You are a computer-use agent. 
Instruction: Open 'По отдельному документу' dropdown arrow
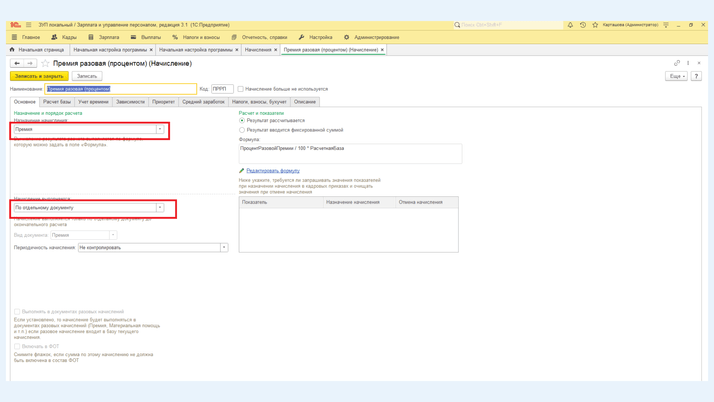click(x=160, y=208)
